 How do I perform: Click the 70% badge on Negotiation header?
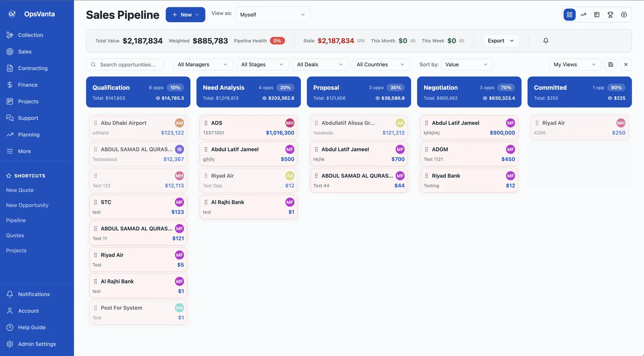pyautogui.click(x=506, y=88)
